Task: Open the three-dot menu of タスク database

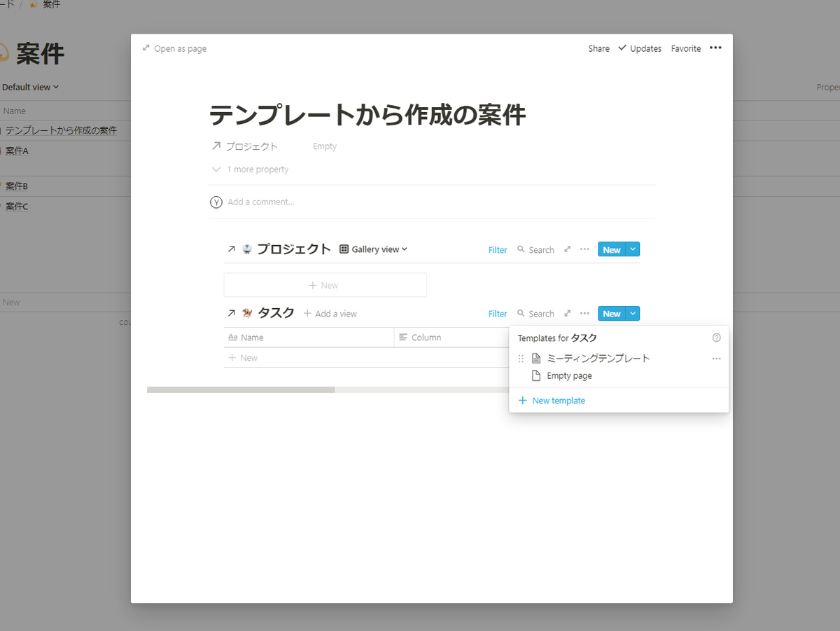Action: [x=585, y=313]
